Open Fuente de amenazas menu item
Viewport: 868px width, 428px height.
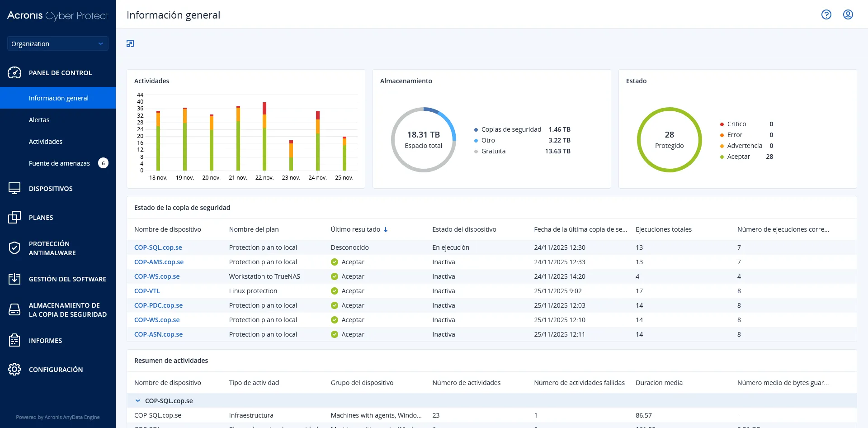(59, 163)
